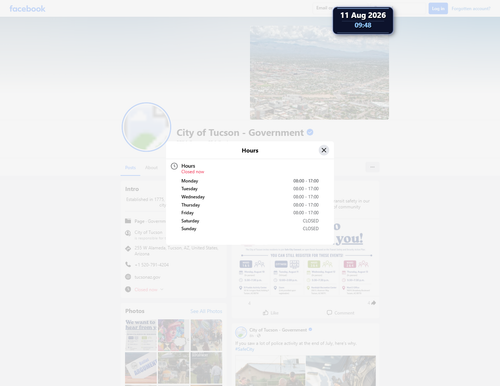Open the three-dot more options button
The image size is (500, 386).
[372, 167]
